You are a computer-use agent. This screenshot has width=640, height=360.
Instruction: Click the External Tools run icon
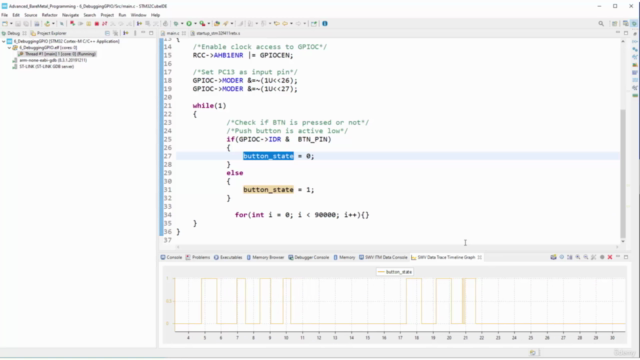(202, 24)
